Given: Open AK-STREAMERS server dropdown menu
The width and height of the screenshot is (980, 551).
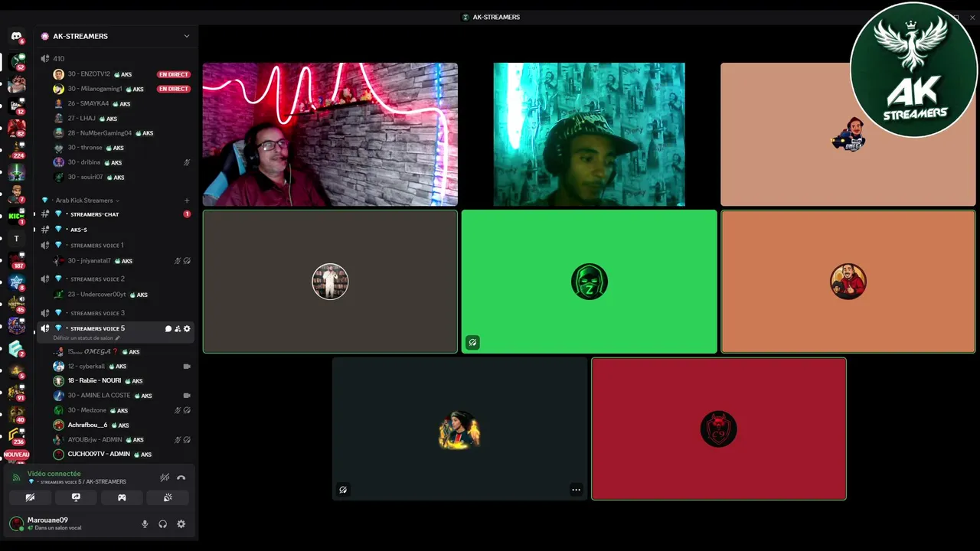Looking at the screenshot, I should [186, 36].
